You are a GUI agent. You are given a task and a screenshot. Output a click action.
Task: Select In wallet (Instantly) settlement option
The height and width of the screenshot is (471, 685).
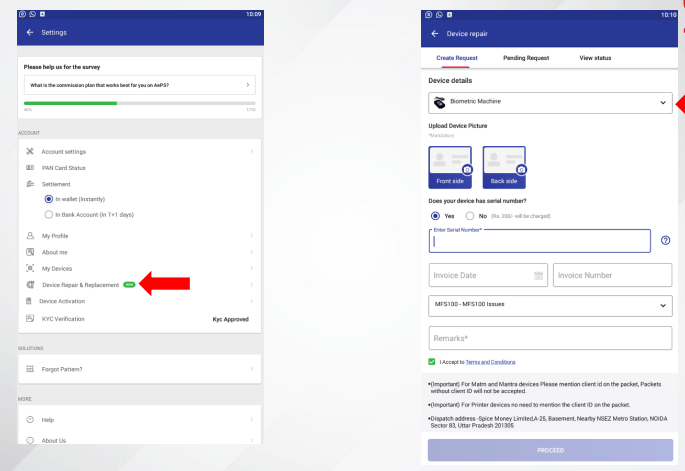pos(48,199)
